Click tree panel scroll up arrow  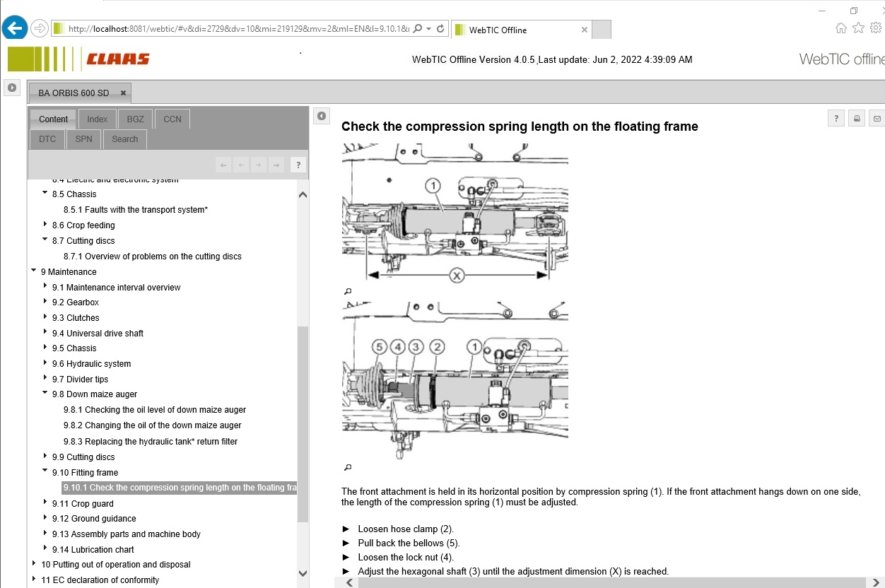[303, 194]
